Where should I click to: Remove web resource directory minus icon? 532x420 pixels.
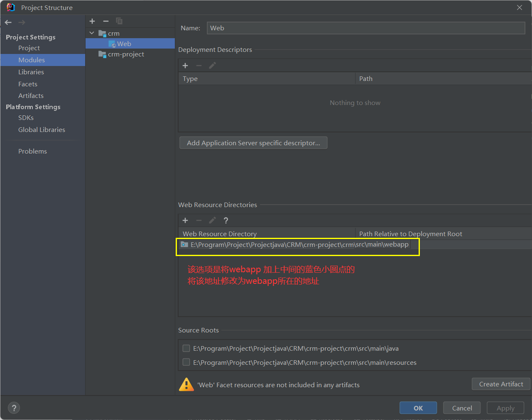click(199, 220)
